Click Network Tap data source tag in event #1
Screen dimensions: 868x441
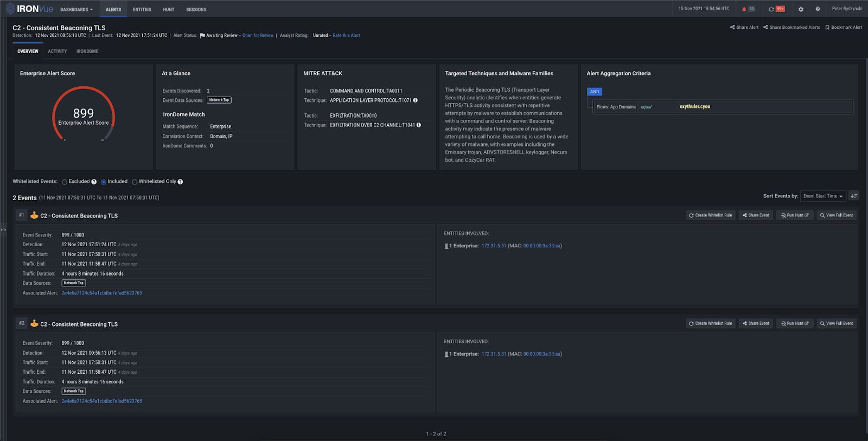74,283
